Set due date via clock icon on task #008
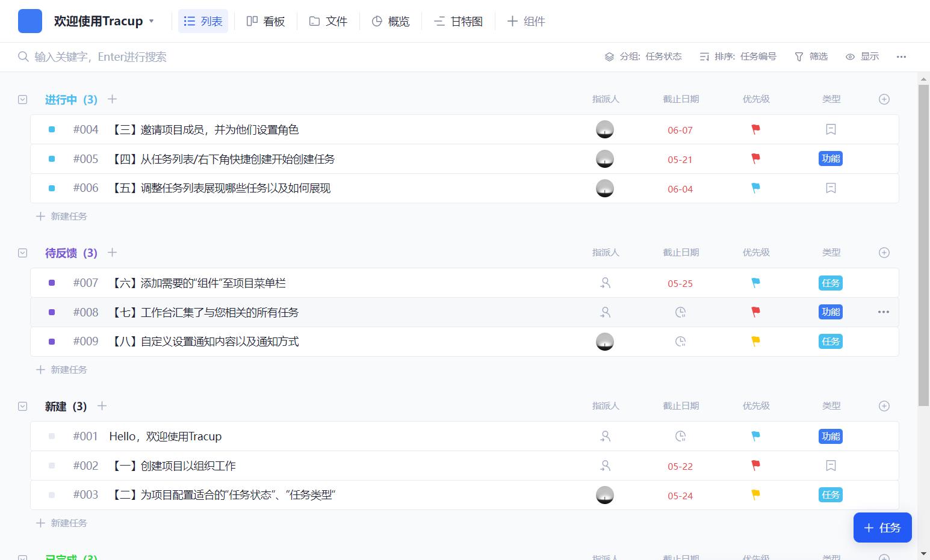Viewport: 930px width, 560px height. pyautogui.click(x=680, y=312)
